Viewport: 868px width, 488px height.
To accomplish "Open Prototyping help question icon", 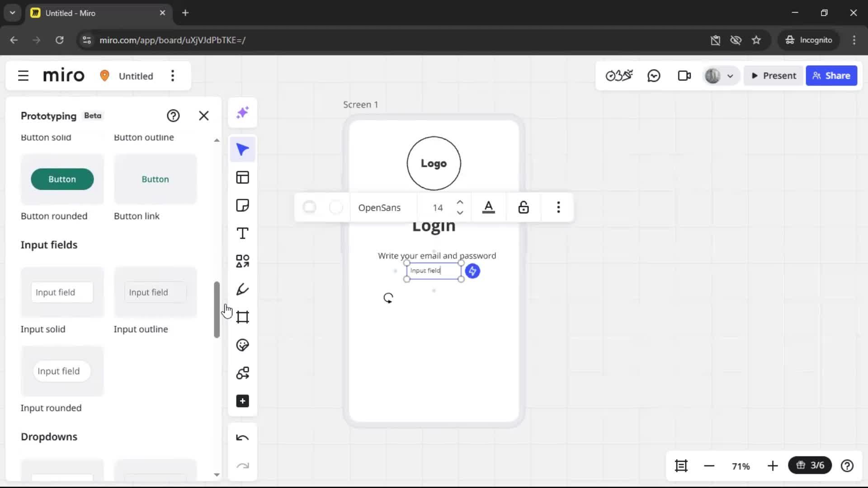I will tap(173, 116).
